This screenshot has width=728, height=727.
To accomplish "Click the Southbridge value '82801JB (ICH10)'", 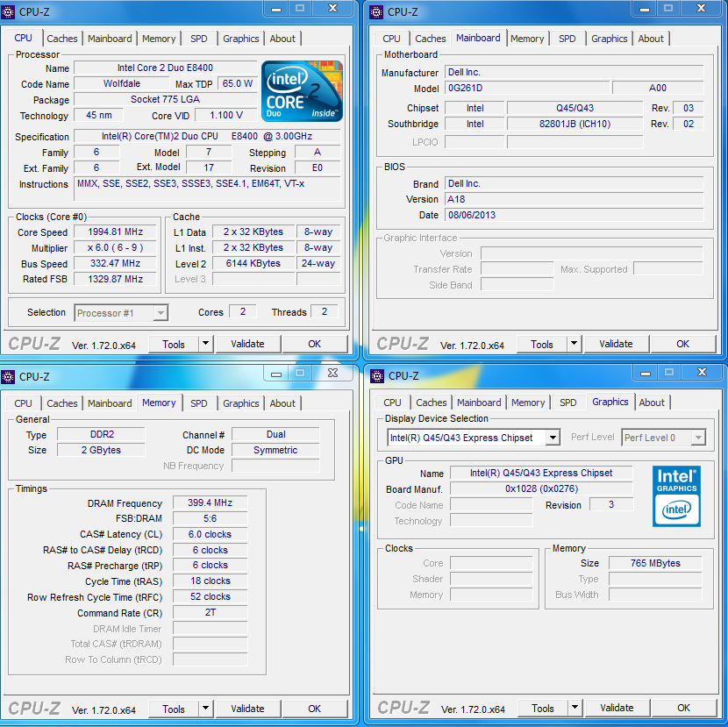I will point(575,124).
